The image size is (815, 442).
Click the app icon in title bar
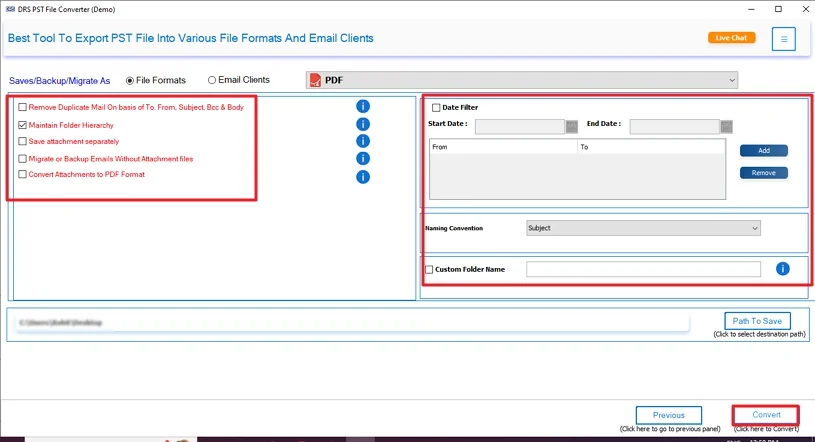click(10, 9)
